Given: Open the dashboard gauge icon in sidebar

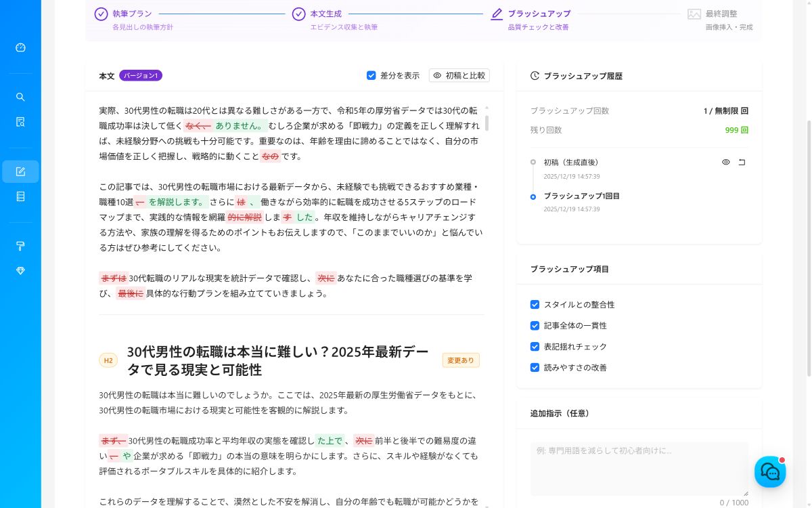Looking at the screenshot, I should [x=20, y=48].
